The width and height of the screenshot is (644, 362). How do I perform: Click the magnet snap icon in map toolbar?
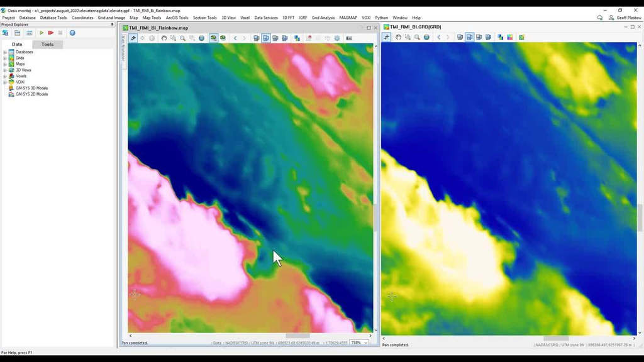309,38
